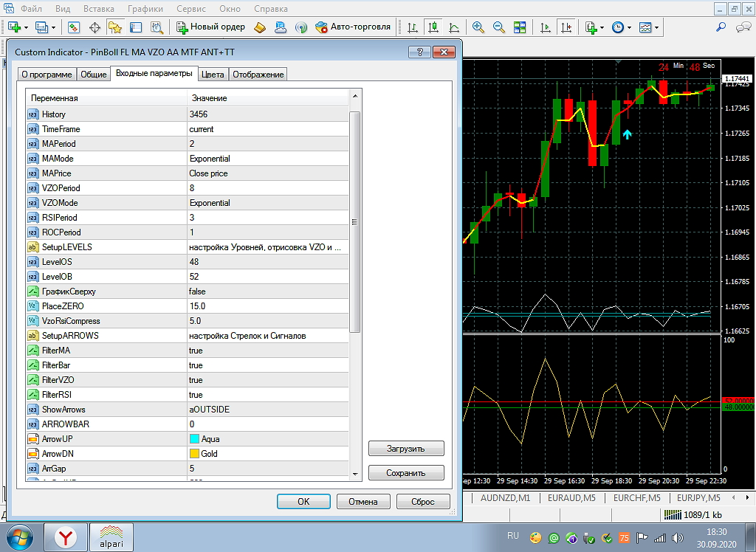Open the Сервис menu
Screen dimensions: 756x552
(191, 9)
